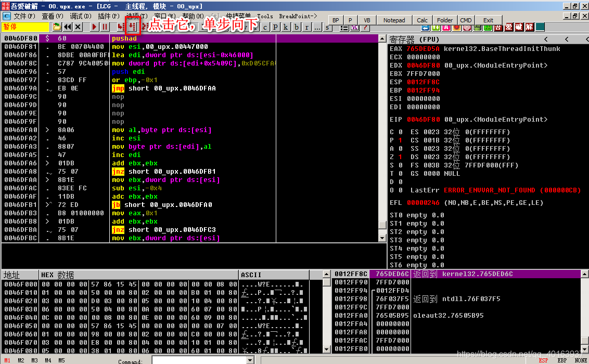Click the green arrows plugin icon
589x364 pixels.
click(436, 28)
